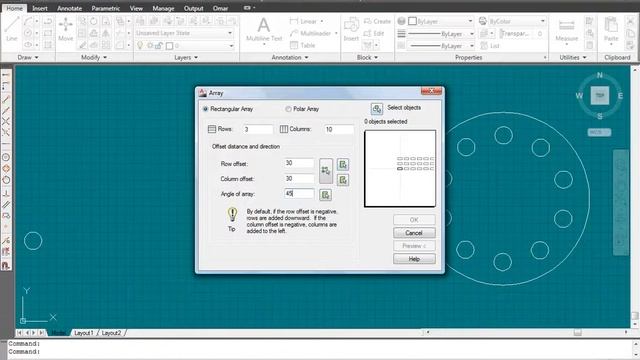The height and width of the screenshot is (360, 640).
Task: Open the Parametric ribbon tab
Action: pyautogui.click(x=106, y=8)
